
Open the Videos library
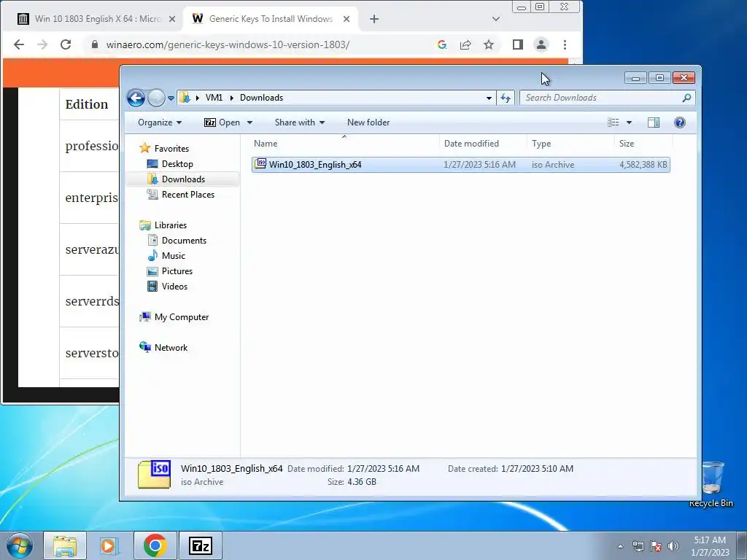(167, 286)
